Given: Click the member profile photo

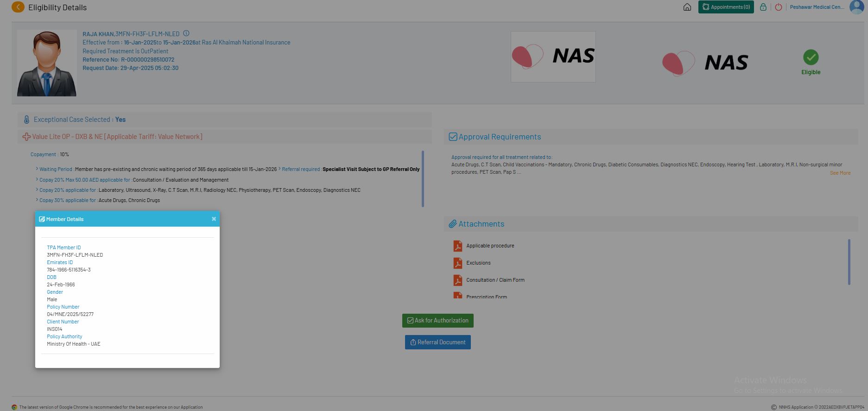Looking at the screenshot, I should [x=47, y=63].
